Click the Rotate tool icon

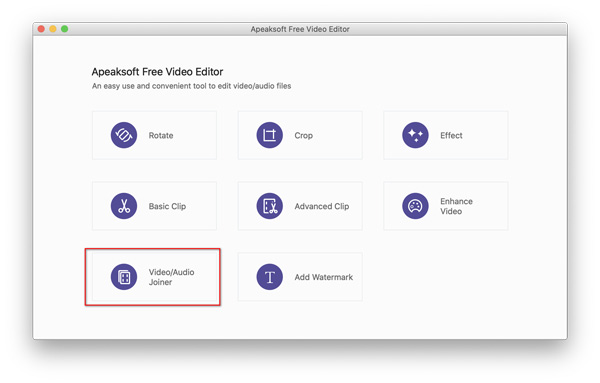point(124,135)
